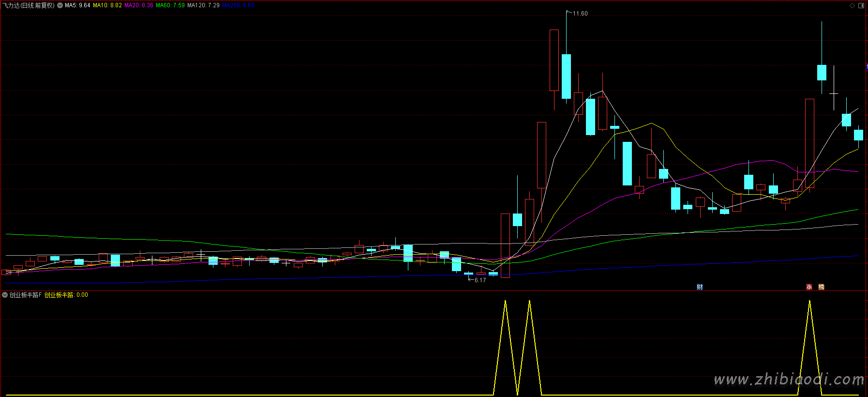Viewport: 868px width, 397px height.
Task: Click the blue 财 finance marker icon
Action: pos(700,287)
